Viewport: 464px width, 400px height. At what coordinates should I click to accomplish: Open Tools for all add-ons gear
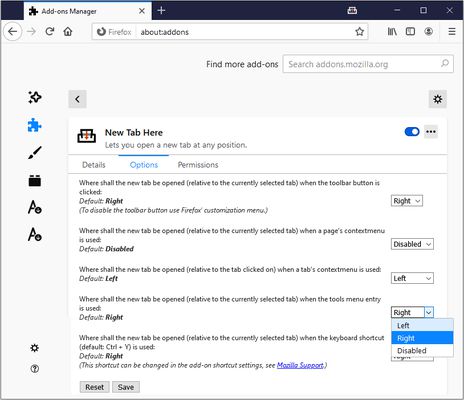(437, 99)
